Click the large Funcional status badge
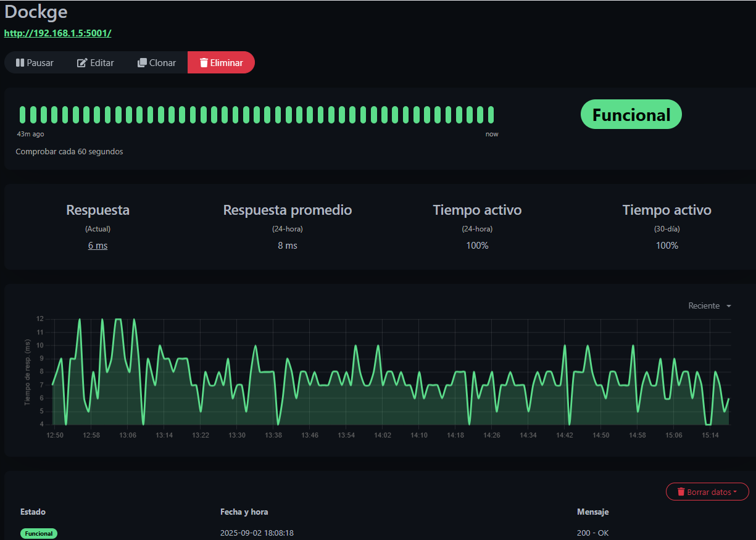756x540 pixels. click(631, 115)
